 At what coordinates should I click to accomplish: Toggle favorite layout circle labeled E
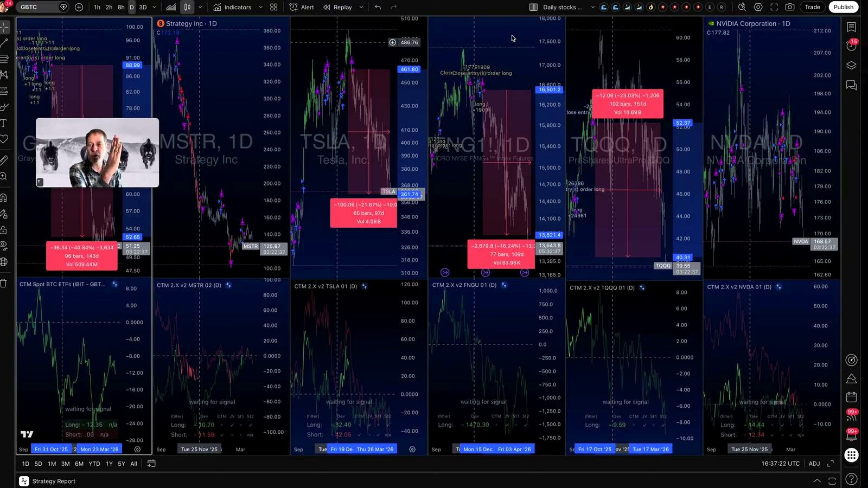tap(710, 7)
